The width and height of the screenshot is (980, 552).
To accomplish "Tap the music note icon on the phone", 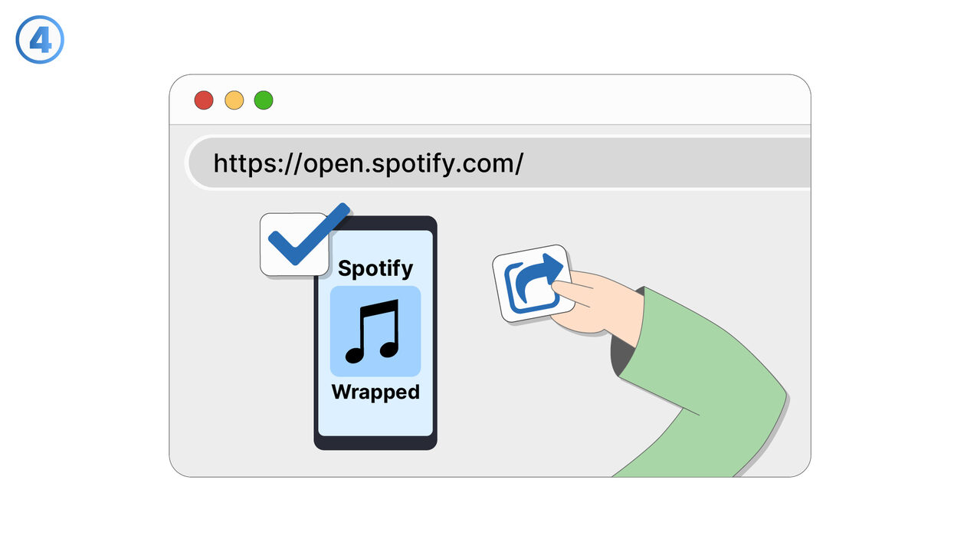I will click(375, 330).
